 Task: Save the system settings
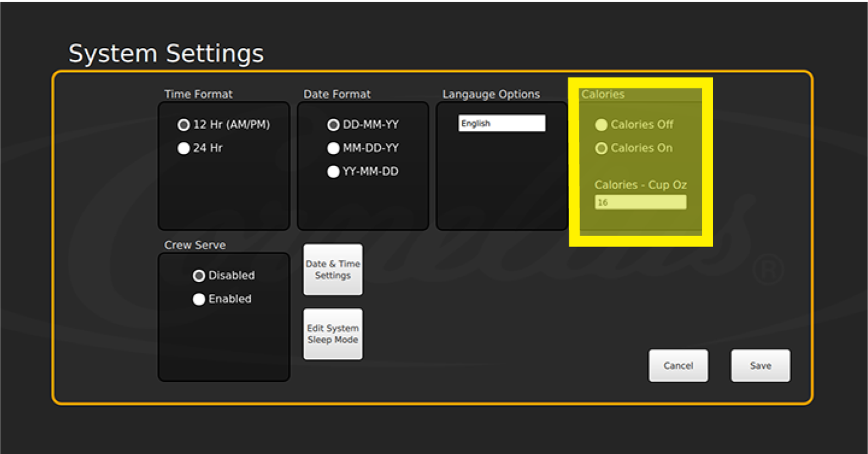(761, 365)
